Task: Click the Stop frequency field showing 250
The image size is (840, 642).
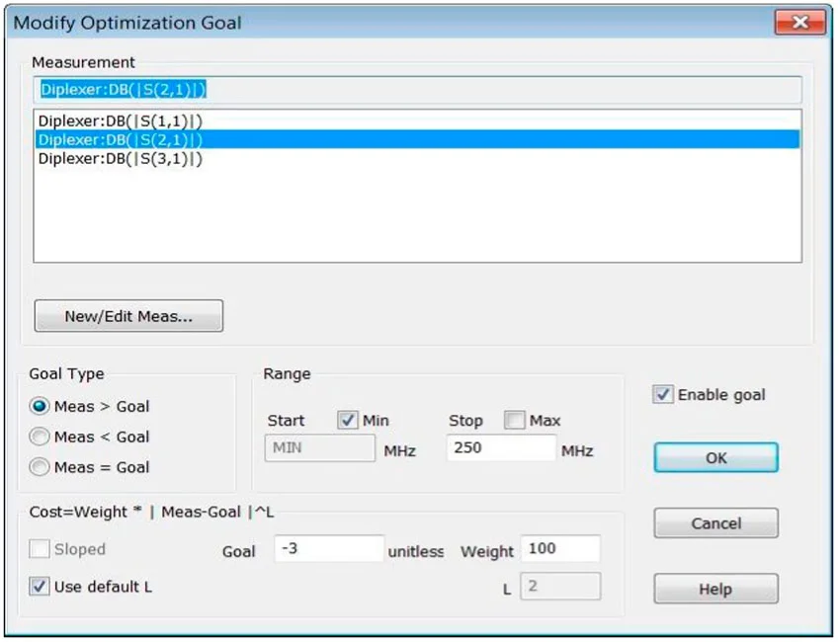Action: 501,448
